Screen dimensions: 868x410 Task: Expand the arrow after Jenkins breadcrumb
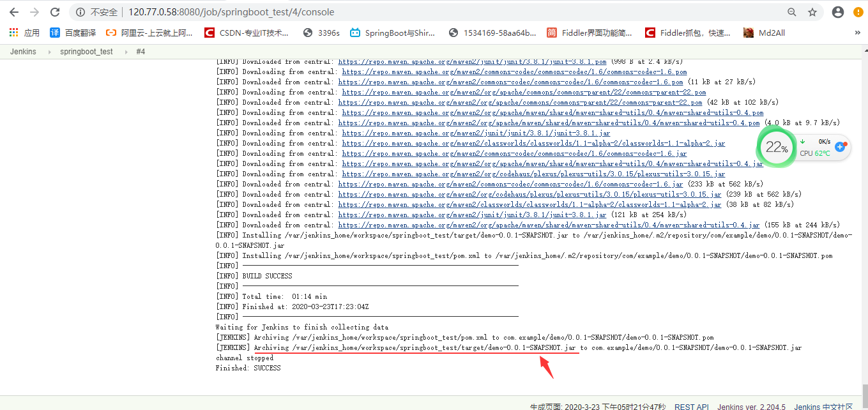[49, 52]
